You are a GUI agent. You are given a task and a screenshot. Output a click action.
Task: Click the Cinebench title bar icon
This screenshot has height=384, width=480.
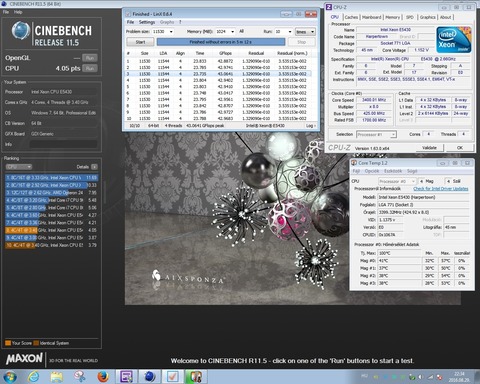(x=5, y=4)
